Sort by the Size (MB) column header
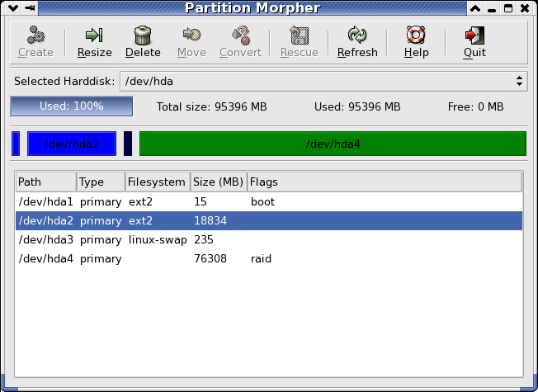 (219, 182)
